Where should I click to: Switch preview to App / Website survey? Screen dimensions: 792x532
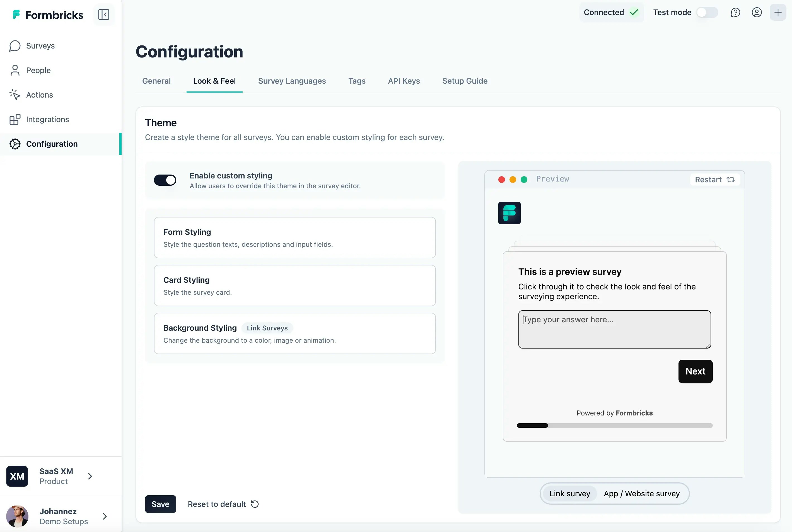[641, 493]
